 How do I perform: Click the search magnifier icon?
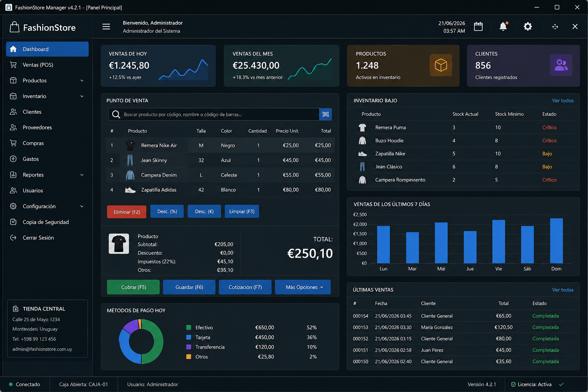pyautogui.click(x=116, y=114)
